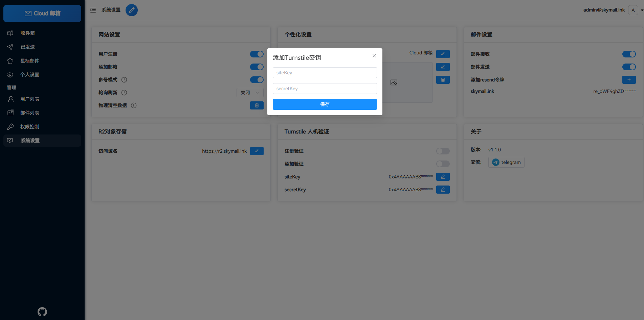This screenshot has height=320, width=644.
Task: Close the 添加Turnstile密钥 dialog
Action: [374, 56]
